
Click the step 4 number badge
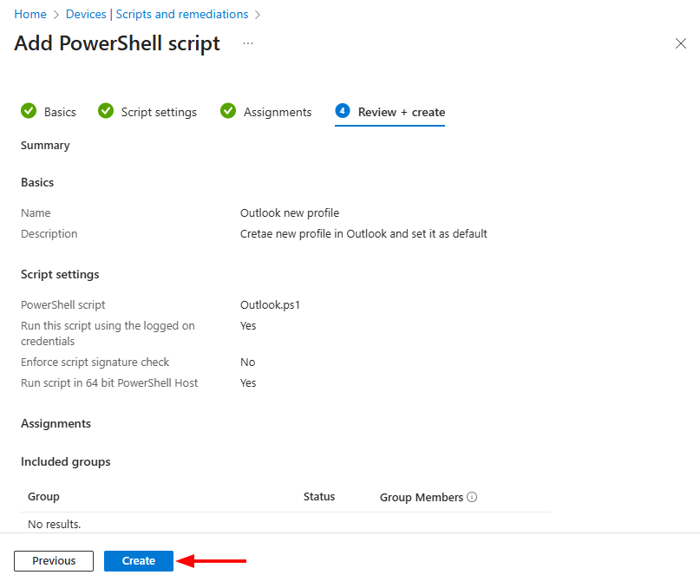[343, 111]
